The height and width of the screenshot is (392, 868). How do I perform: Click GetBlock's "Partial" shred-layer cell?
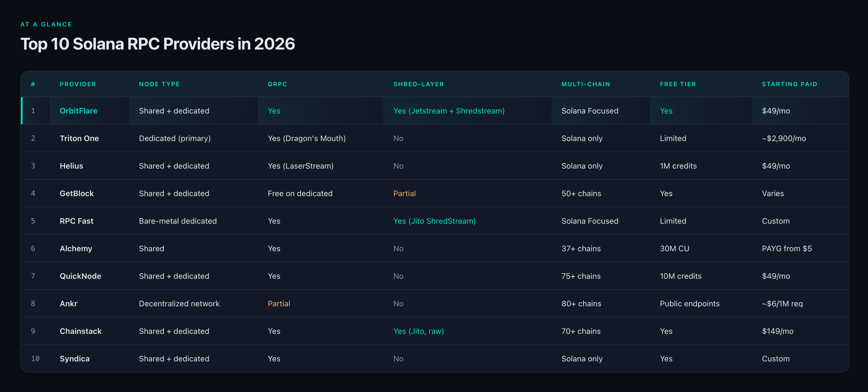(x=404, y=193)
